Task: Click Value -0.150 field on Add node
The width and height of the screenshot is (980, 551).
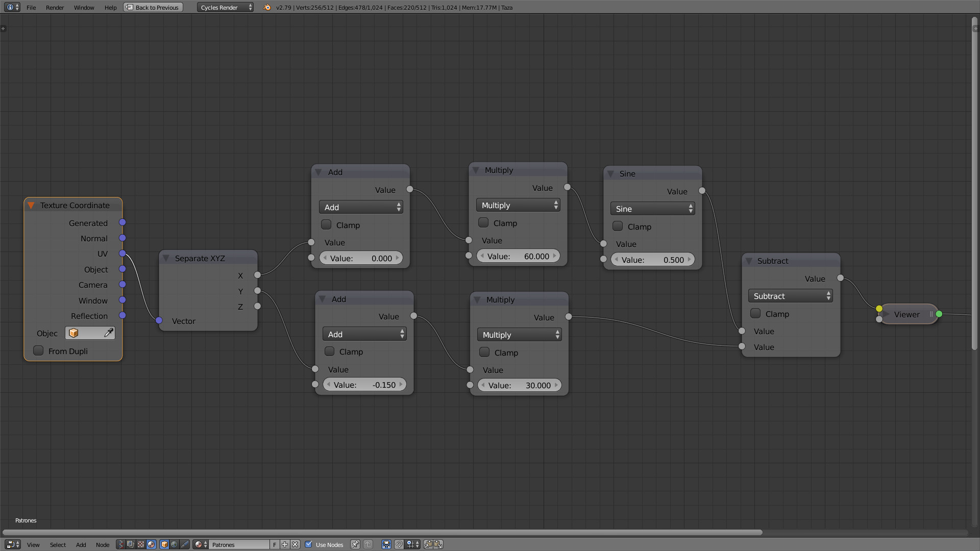Action: (364, 385)
